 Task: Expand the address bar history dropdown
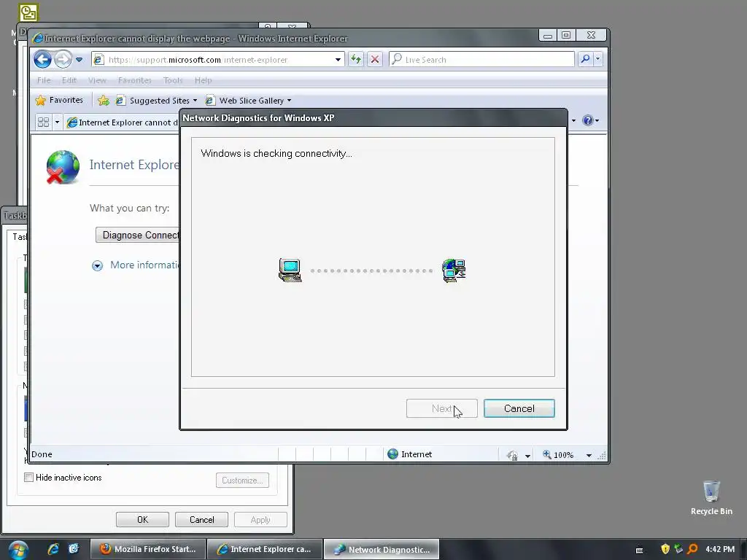[x=338, y=60]
